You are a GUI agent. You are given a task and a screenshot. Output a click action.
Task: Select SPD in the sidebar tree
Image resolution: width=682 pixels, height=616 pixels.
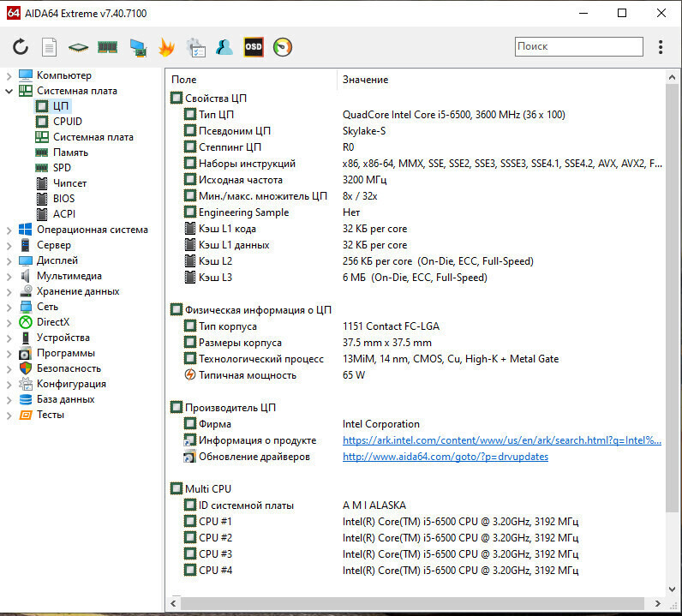point(62,168)
